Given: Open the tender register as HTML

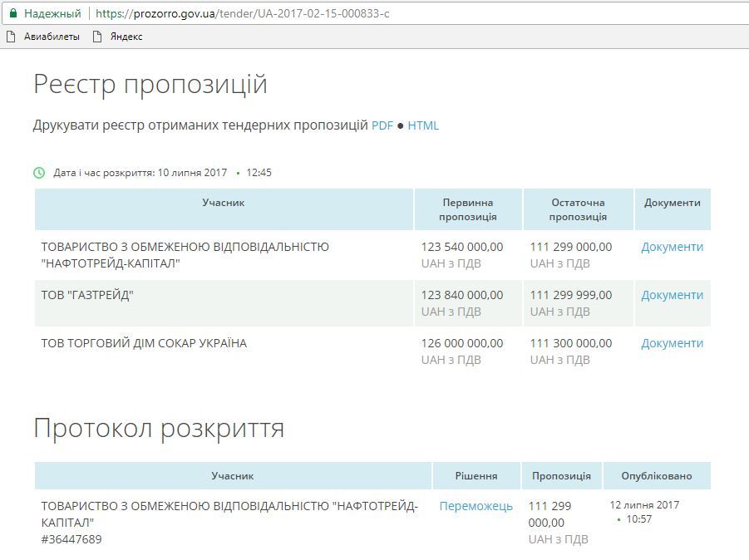Looking at the screenshot, I should click(x=423, y=125).
